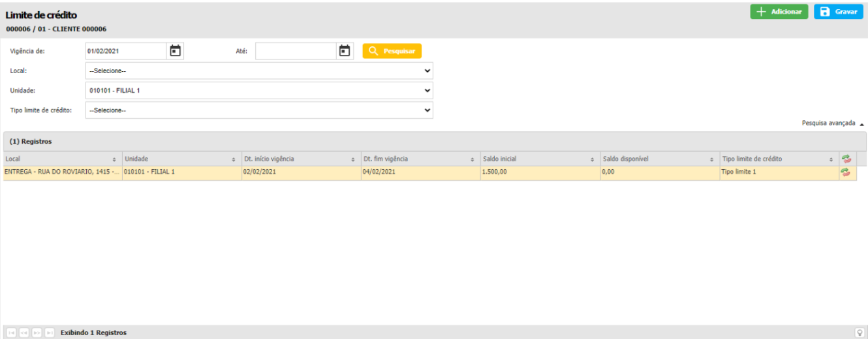Click the Adicionar button
Viewport: 868px width, 339px height.
point(779,12)
